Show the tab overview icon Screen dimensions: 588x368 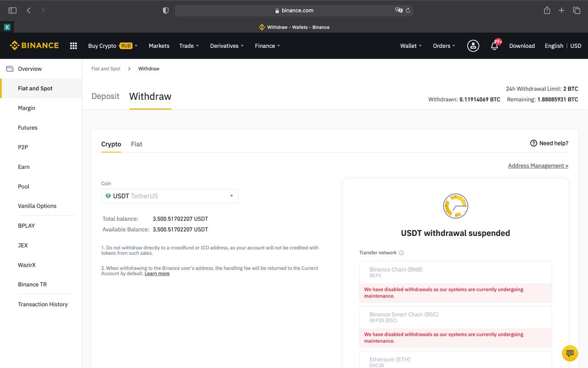(577, 10)
